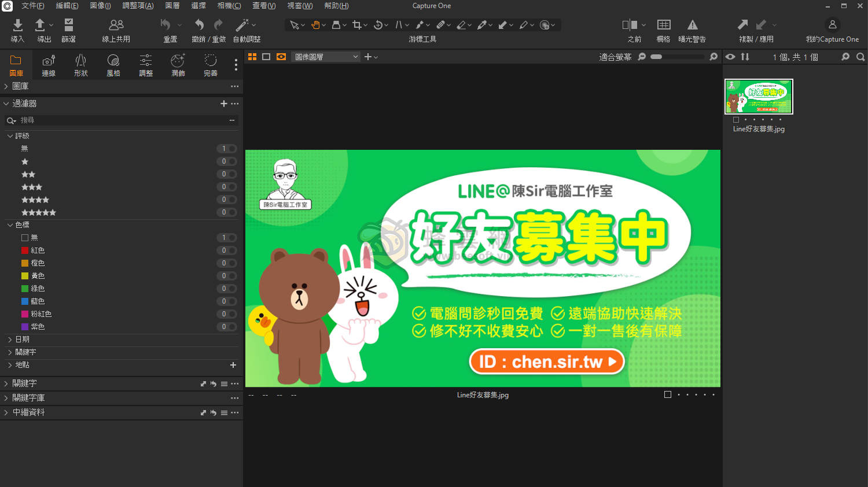The image size is (868, 487).
Task: Click the browser sort arrows icon
Action: (745, 57)
